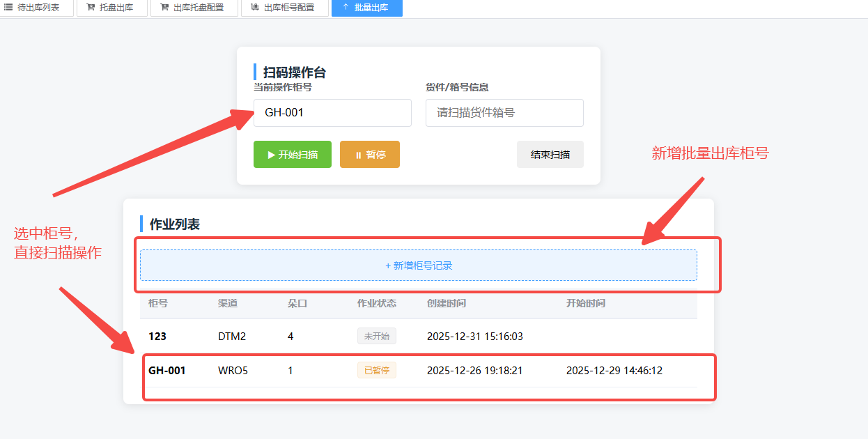This screenshot has width=868, height=439.
Task: Click the cart icon on 出库托盘配置 tab
Action: click(164, 8)
